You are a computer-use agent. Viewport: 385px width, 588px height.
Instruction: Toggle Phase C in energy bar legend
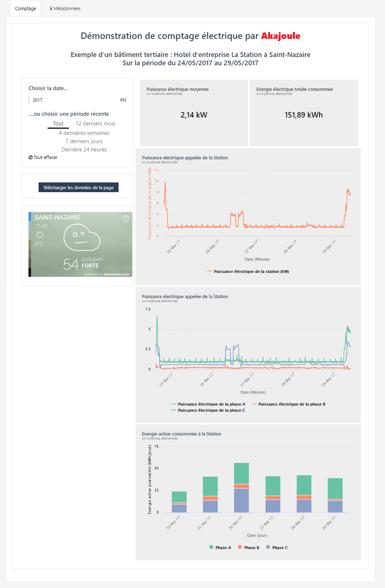[277, 548]
